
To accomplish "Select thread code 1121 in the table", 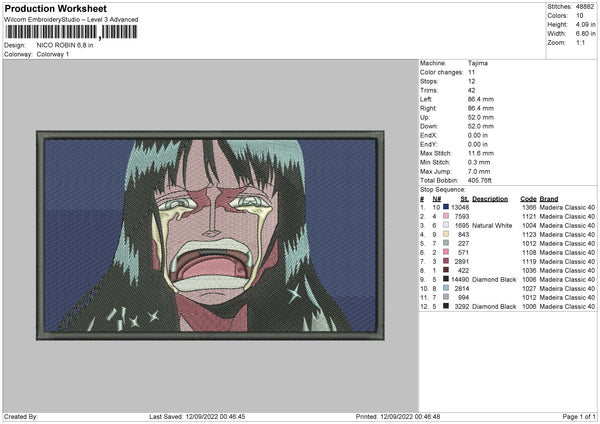I will pyautogui.click(x=529, y=217).
